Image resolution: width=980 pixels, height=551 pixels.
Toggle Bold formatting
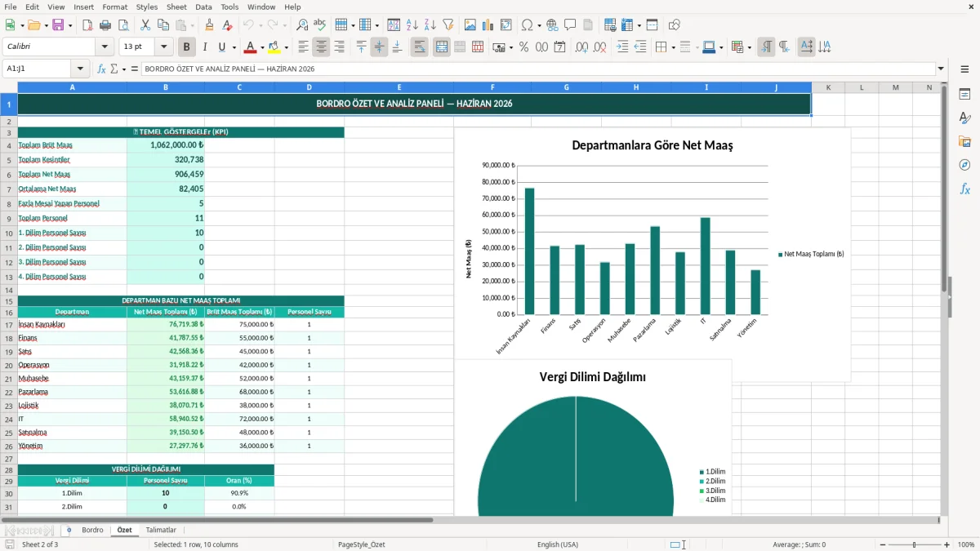186,47
